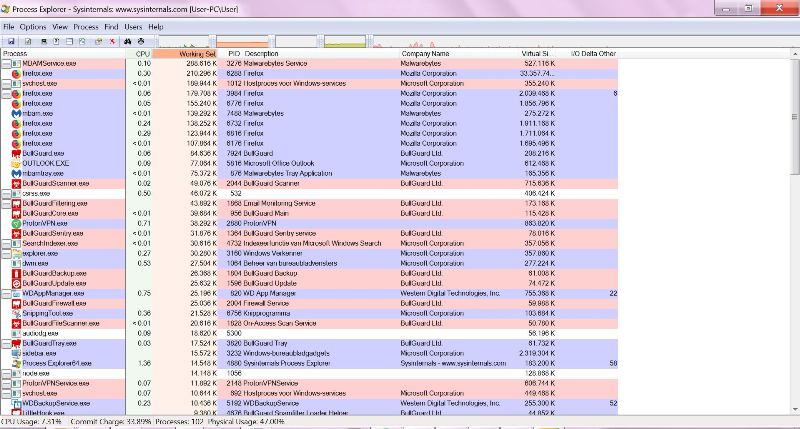Select the audiodg.exe process row

309,333
